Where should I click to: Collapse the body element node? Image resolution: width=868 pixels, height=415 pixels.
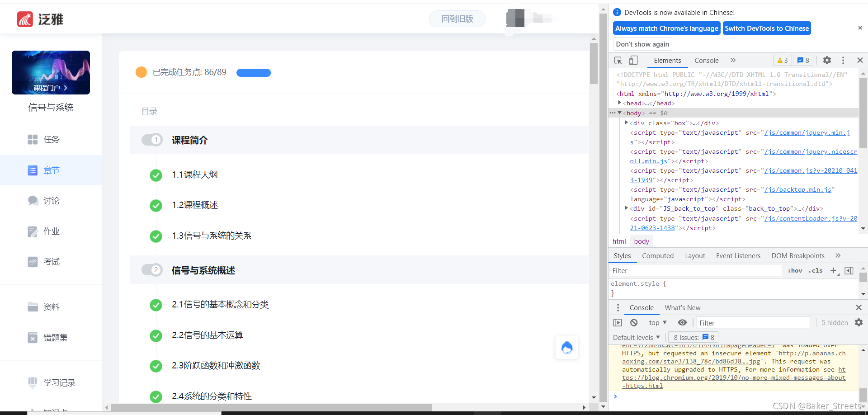tap(619, 113)
